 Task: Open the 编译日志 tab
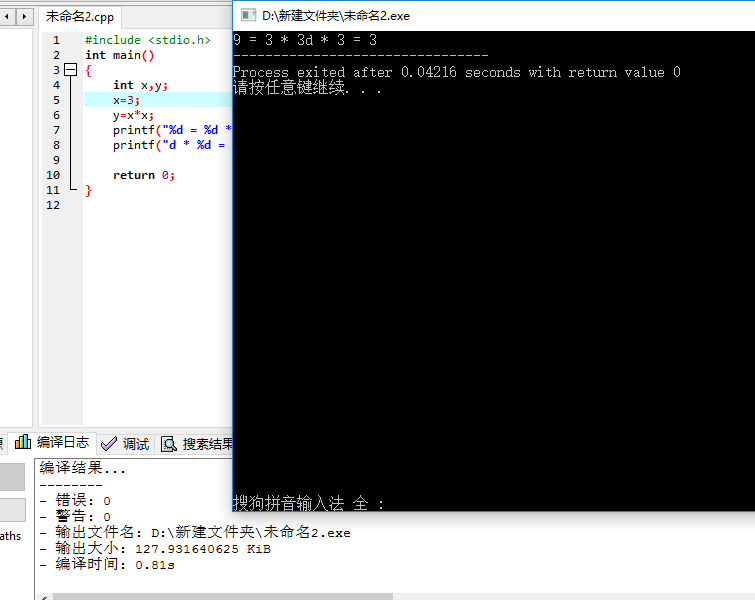52,442
